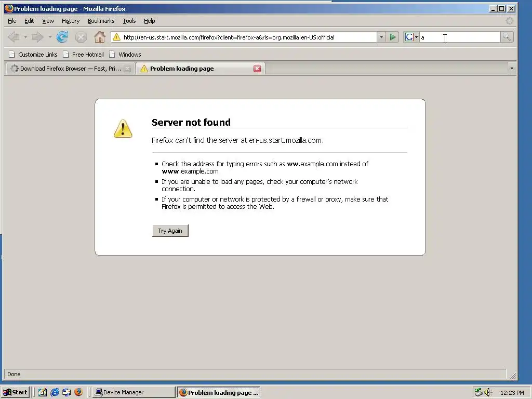The height and width of the screenshot is (399, 532).
Task: Click the magnifying glass search button
Action: coord(507,37)
